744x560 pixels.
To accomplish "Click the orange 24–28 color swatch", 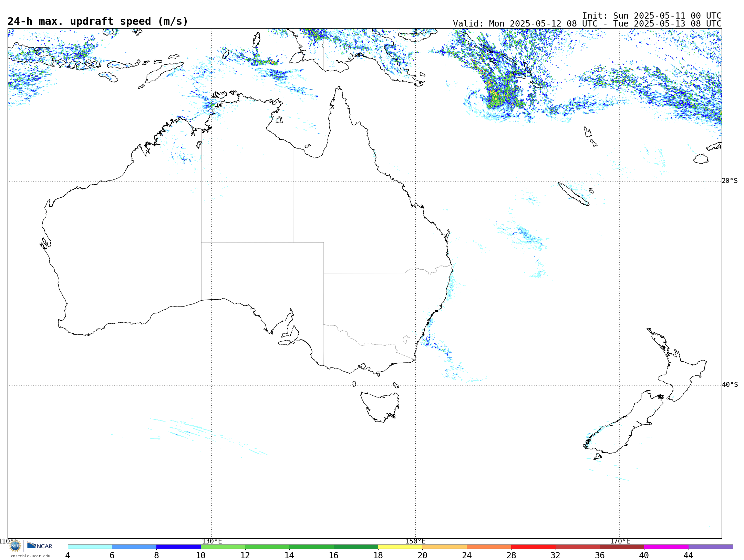I will (489, 547).
